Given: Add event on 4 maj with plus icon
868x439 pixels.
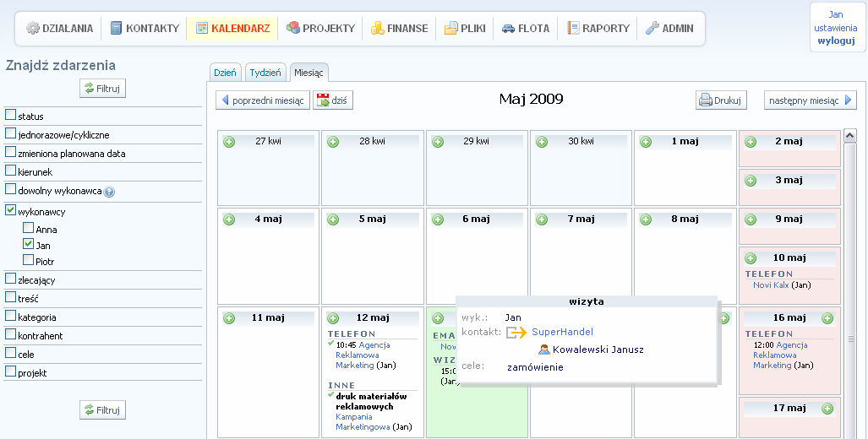Looking at the screenshot, I should pyautogui.click(x=229, y=219).
